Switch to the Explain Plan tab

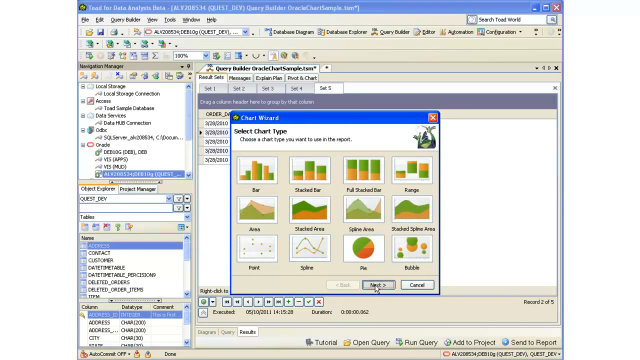tap(269, 78)
